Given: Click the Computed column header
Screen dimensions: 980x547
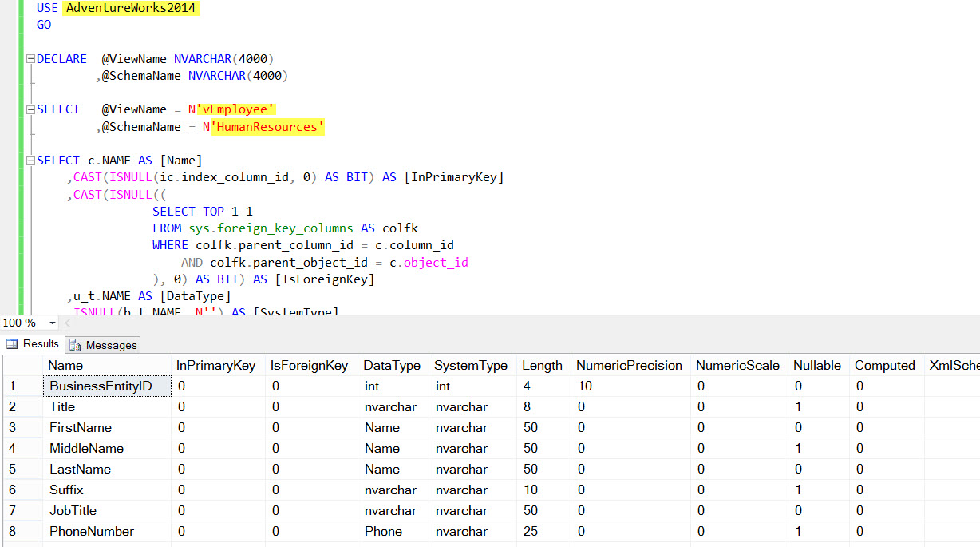Looking at the screenshot, I should click(886, 365).
